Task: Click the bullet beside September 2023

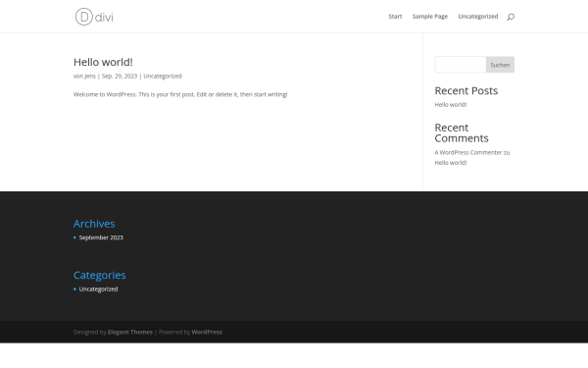Action: (75, 237)
